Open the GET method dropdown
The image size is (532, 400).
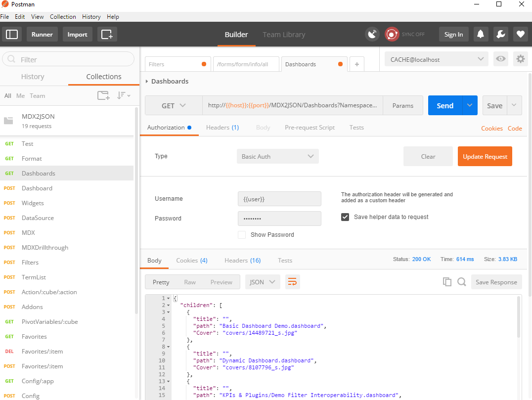(x=174, y=106)
